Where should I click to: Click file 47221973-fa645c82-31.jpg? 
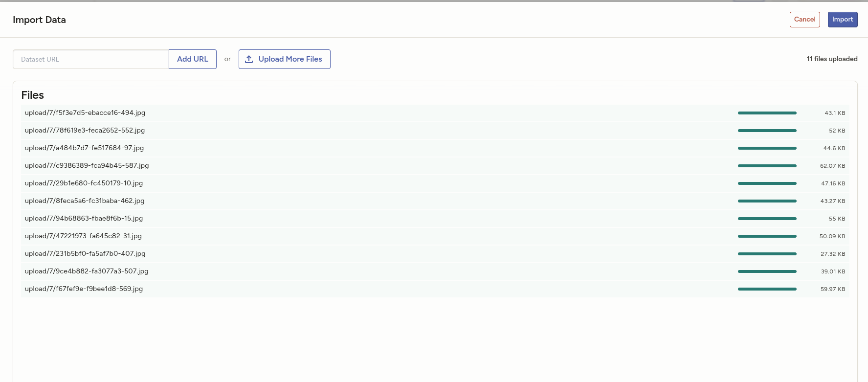click(x=84, y=236)
